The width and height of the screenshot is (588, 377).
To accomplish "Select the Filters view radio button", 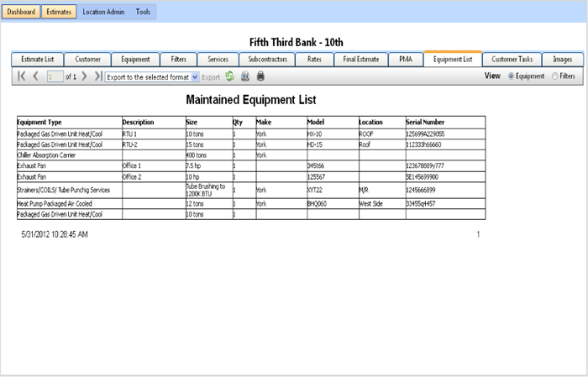I will click(554, 76).
